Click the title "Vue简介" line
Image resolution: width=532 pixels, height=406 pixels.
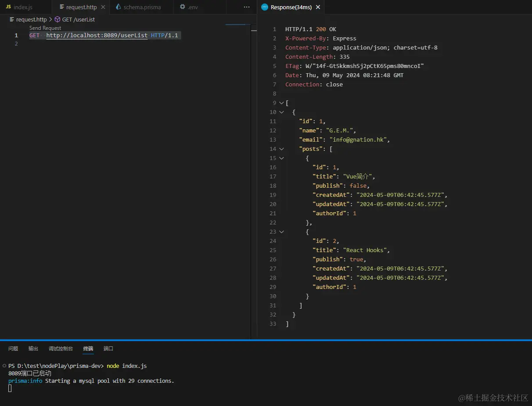[344, 177]
